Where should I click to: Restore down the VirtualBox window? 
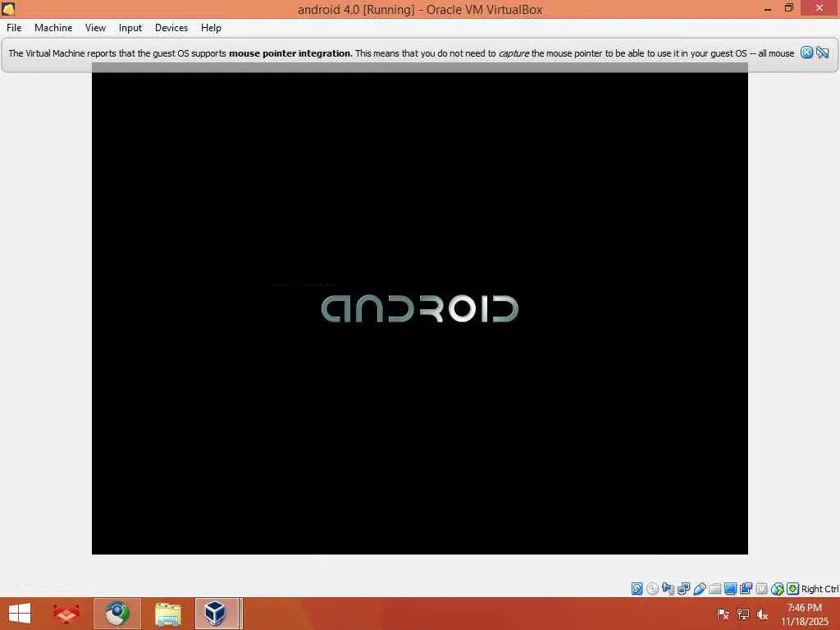(788, 8)
